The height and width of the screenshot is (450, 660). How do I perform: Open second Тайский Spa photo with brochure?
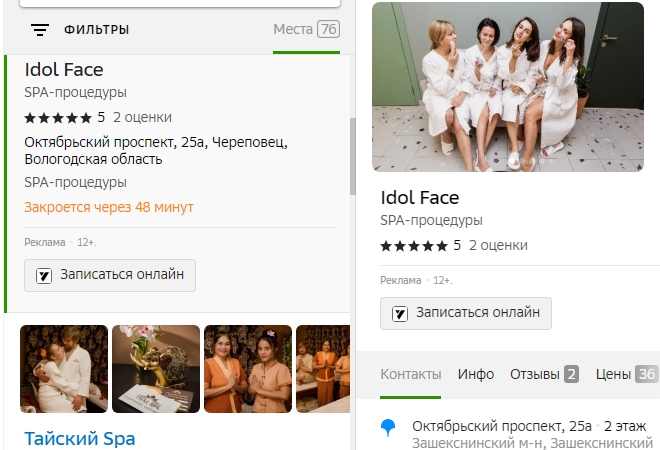[x=155, y=369]
